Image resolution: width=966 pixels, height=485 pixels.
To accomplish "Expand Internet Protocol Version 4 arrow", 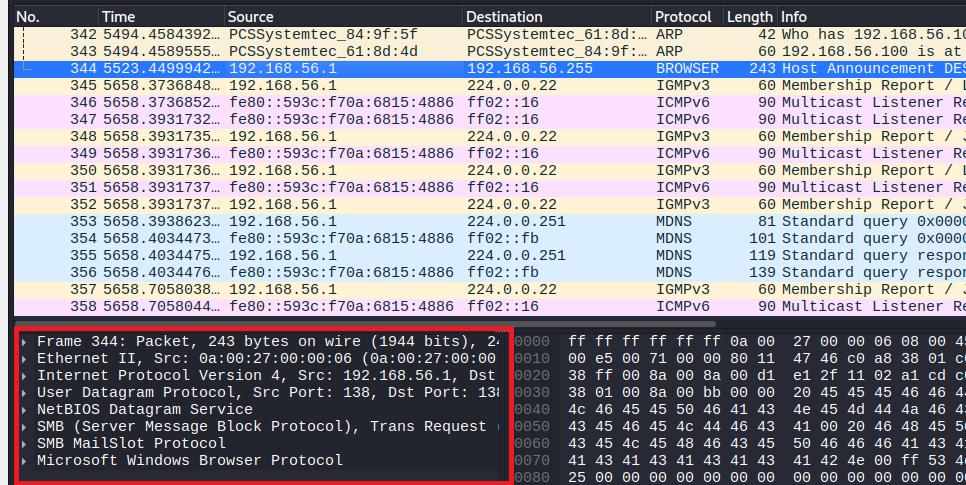I will (24, 375).
